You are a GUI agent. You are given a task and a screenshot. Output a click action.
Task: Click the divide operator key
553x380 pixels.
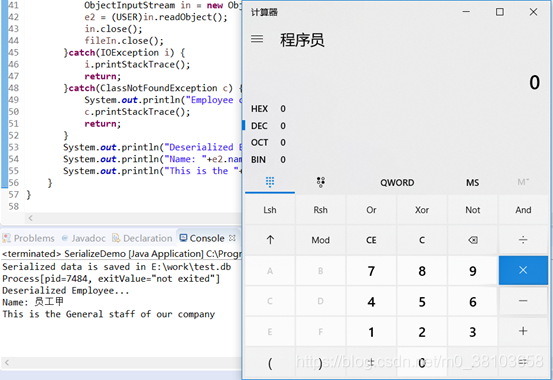[x=523, y=240]
